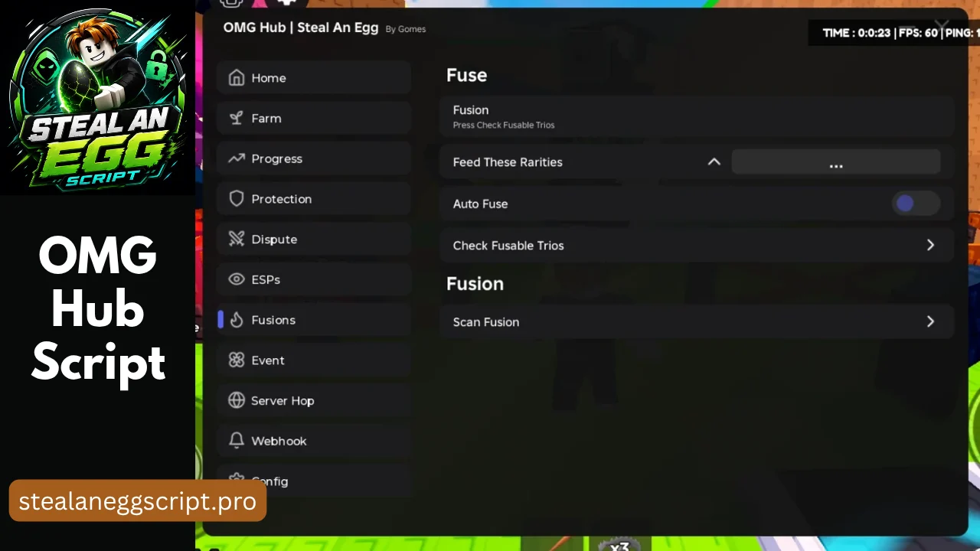Click the Steal An Egg Script logo
The width and height of the screenshot is (980, 551).
[97, 97]
